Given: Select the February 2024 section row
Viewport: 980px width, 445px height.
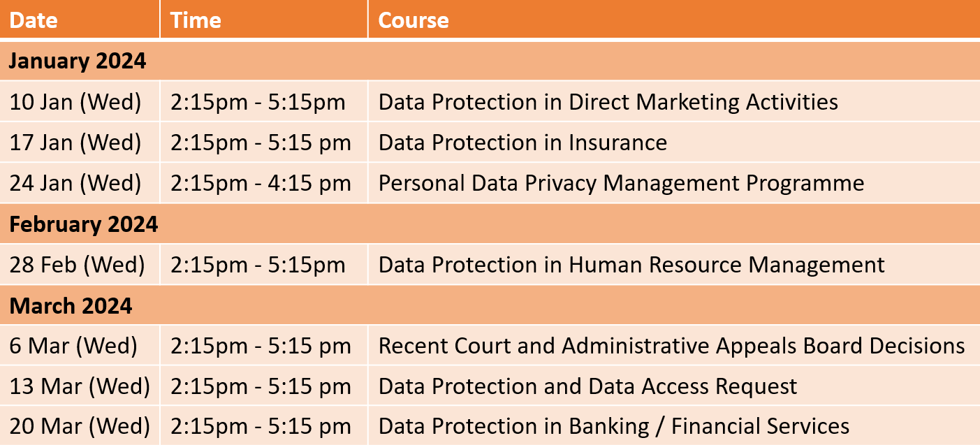Looking at the screenshot, I should (x=490, y=224).
